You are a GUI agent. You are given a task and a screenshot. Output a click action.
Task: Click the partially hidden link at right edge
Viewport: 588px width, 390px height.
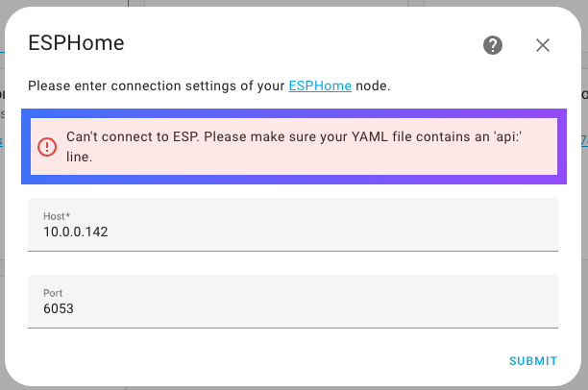(x=584, y=140)
